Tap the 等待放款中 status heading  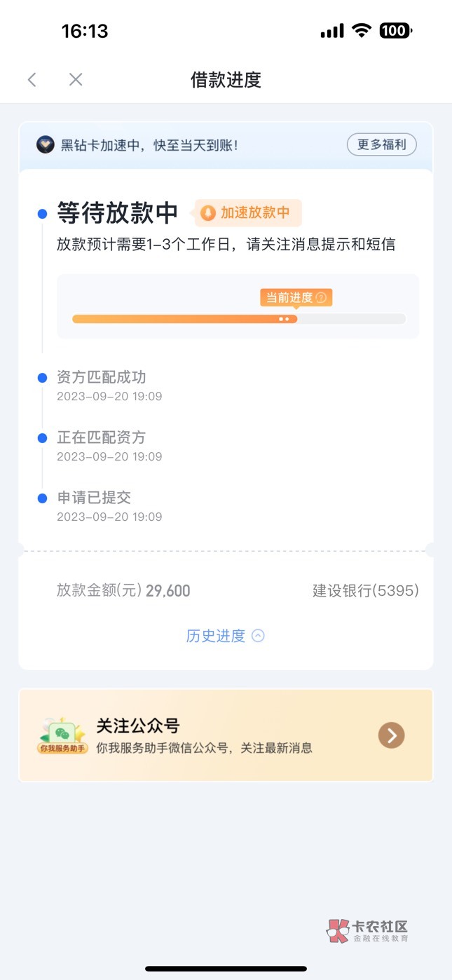(x=117, y=212)
